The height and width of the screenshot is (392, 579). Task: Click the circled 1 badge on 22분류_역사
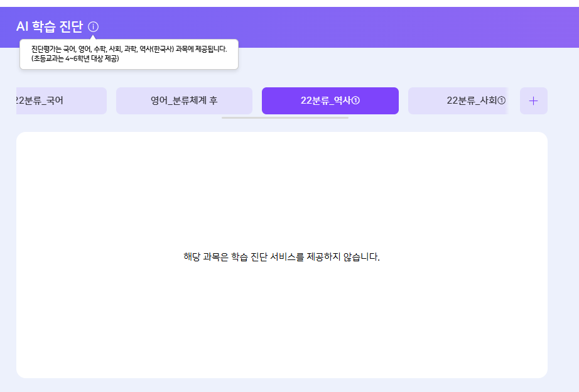tap(355, 101)
